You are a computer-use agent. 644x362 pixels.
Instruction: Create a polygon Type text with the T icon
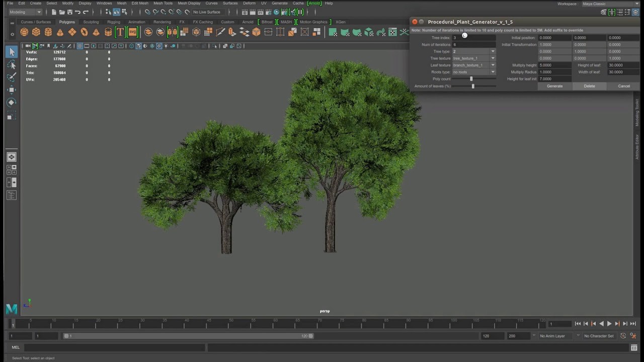[x=120, y=32]
